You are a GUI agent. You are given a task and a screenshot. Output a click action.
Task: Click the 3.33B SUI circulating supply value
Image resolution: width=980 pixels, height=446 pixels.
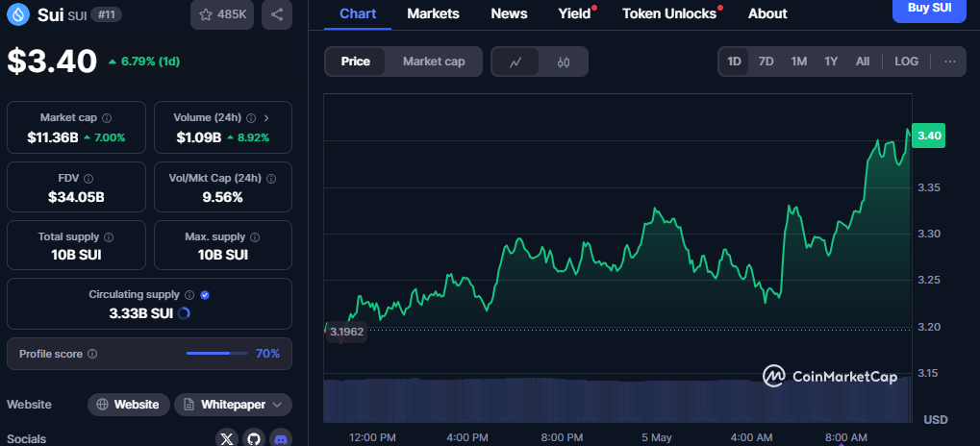140,313
